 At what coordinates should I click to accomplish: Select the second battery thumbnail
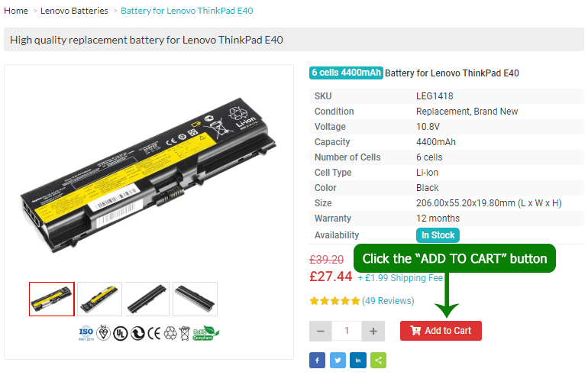99,299
